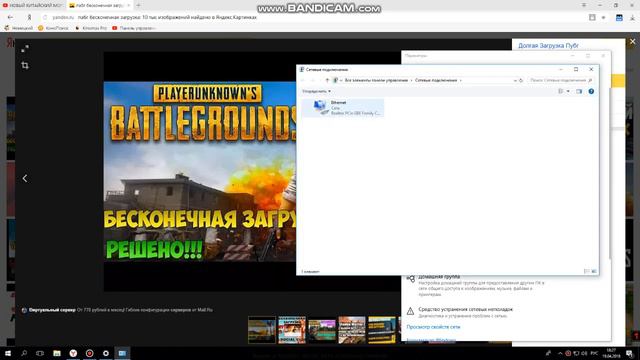Toggle preview pane icon in Network Connections
This screenshot has height=360, width=640.
[x=579, y=91]
